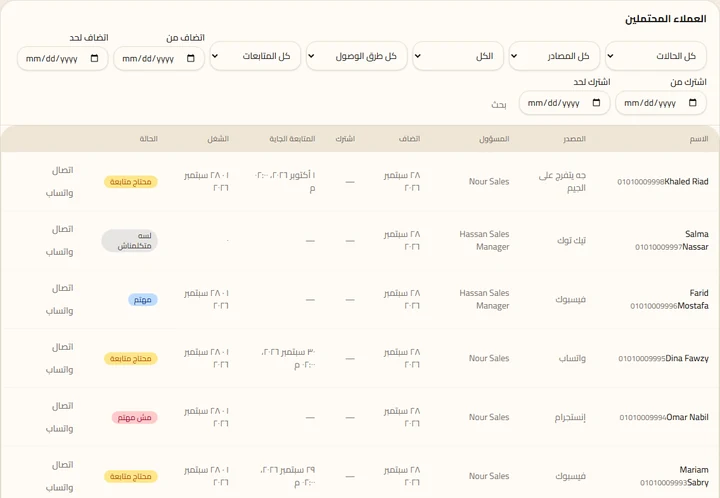
Task: Click the 'اتضاف لحد' date input field
Action: [x=62, y=59]
